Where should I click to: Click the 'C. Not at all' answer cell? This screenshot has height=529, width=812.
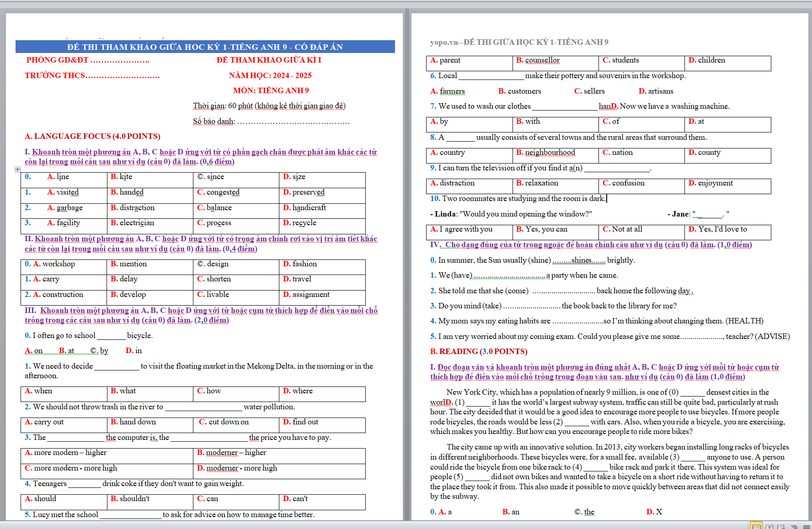click(x=642, y=233)
